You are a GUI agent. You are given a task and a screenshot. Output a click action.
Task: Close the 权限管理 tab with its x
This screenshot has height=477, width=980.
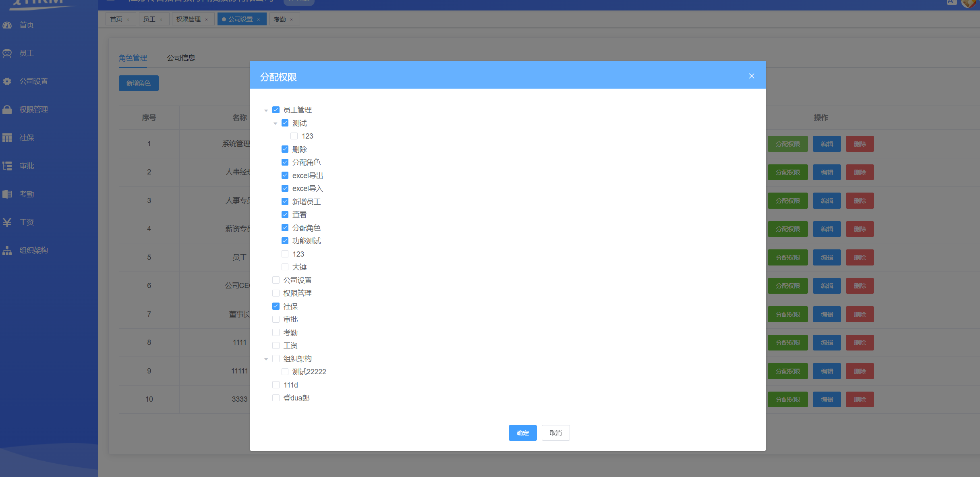(207, 19)
